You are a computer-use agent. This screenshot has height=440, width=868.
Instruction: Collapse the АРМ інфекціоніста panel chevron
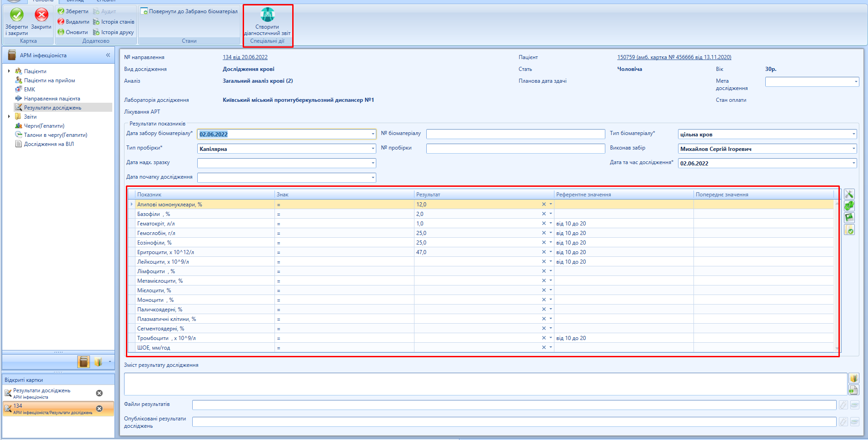(108, 55)
